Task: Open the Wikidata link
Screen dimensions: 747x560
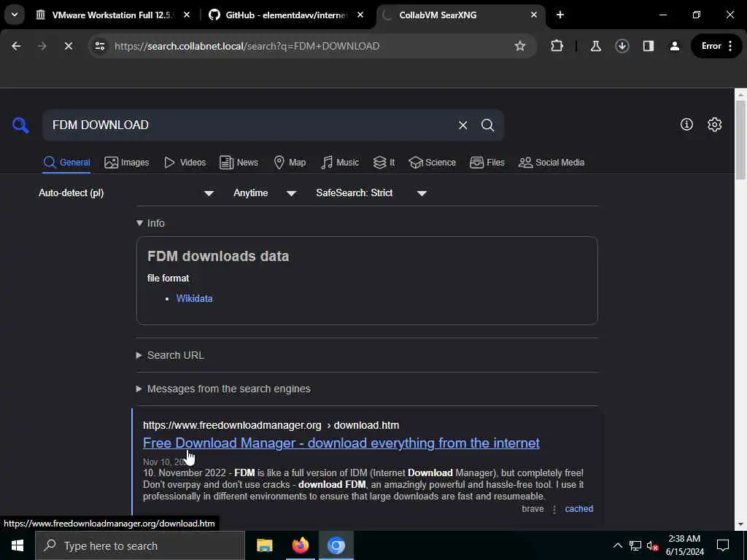Action: coord(194,298)
